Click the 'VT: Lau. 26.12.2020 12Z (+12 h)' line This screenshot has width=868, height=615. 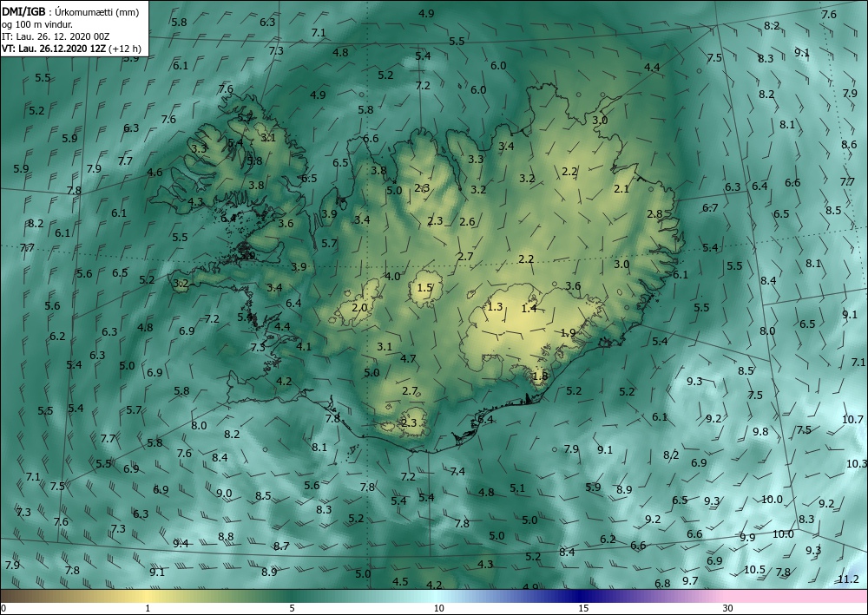coord(71,49)
